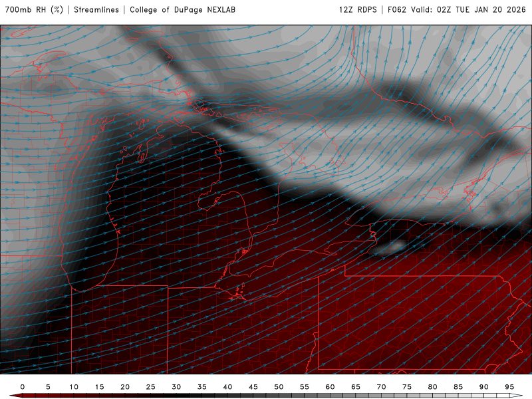
Task: Click the 0 label on RH scale
Action: pos(23,387)
